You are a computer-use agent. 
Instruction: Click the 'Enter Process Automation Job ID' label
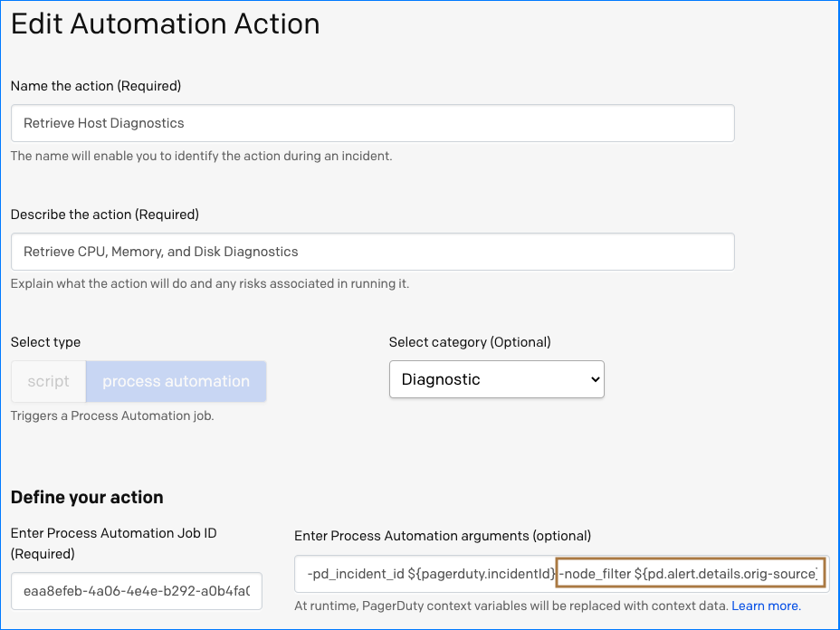coord(113,543)
